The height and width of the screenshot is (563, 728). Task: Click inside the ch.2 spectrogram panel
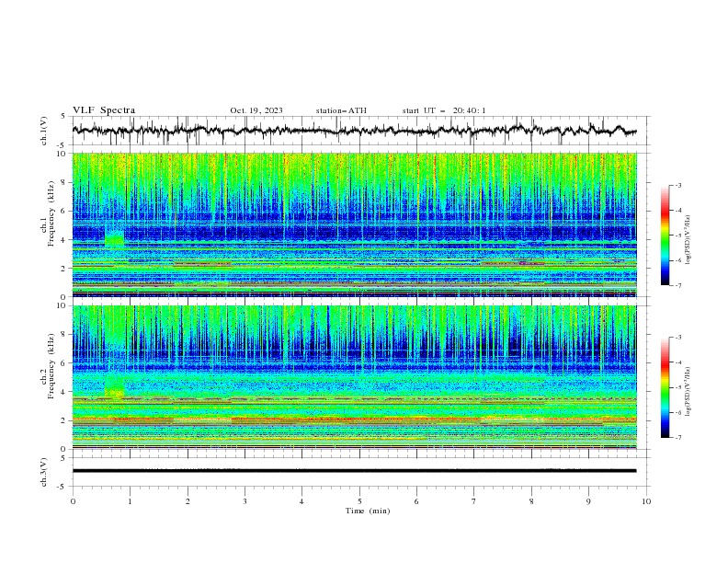(x=354, y=377)
